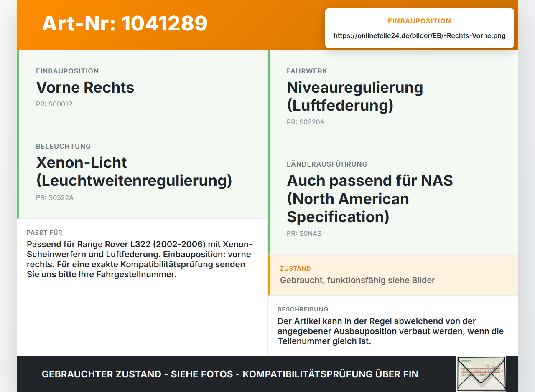Image resolution: width=535 pixels, height=392 pixels.
Task: Click the envelope thumbnail image in the footer
Action: click(481, 374)
